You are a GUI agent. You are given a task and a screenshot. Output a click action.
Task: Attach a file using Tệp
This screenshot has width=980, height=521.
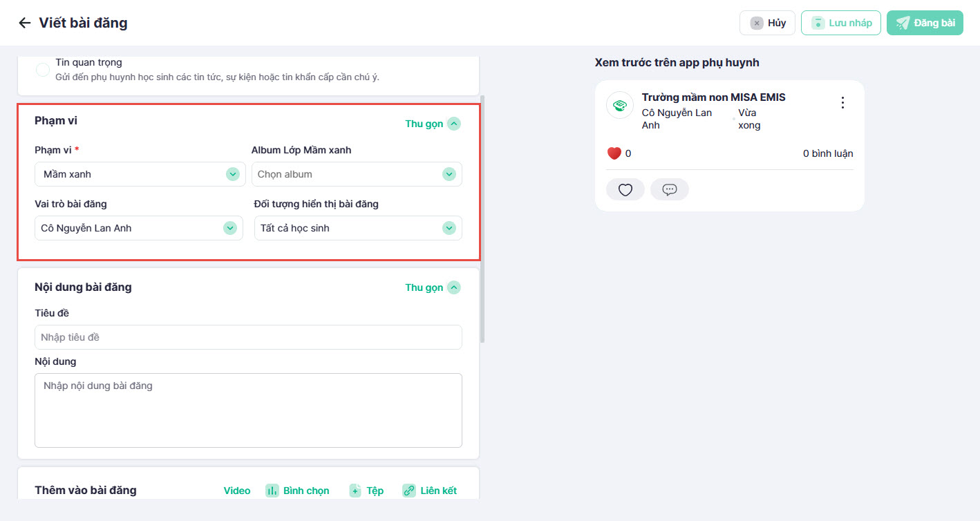(x=366, y=491)
